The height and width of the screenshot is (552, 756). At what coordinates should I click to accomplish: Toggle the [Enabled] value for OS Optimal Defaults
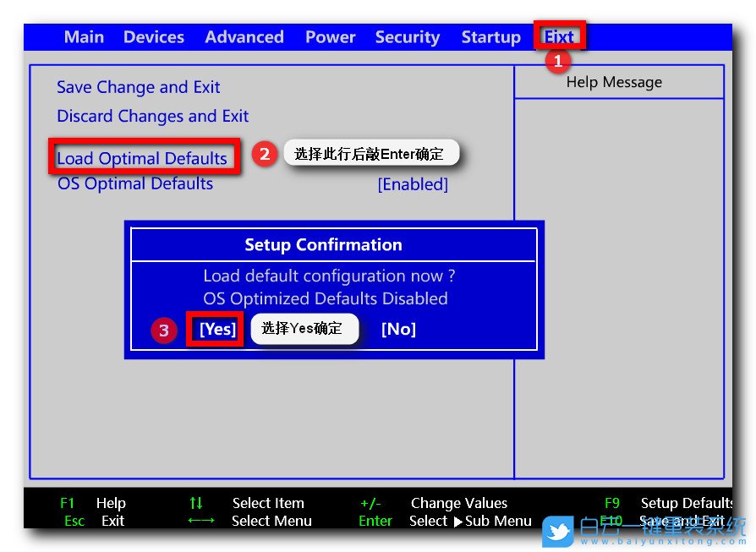(x=413, y=184)
